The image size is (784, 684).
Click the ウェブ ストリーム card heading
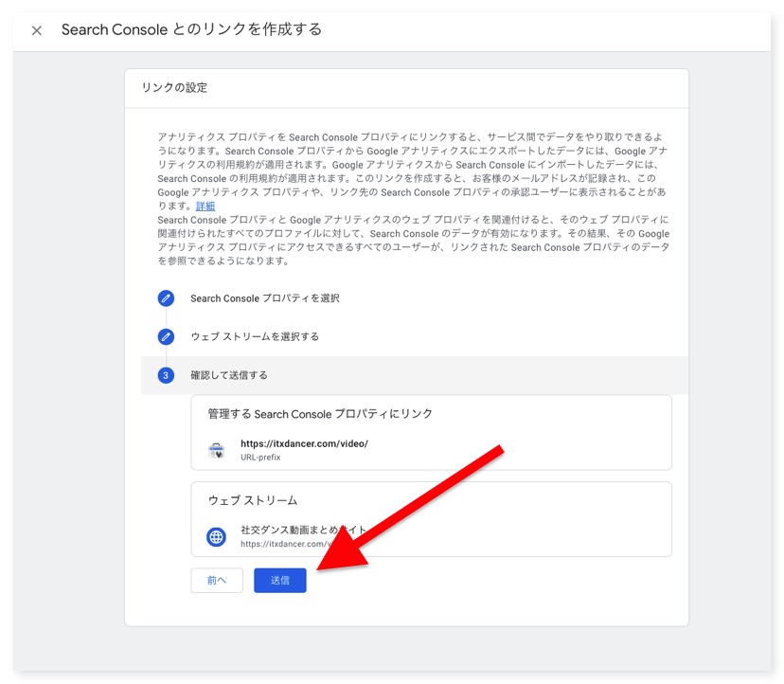tap(253, 500)
